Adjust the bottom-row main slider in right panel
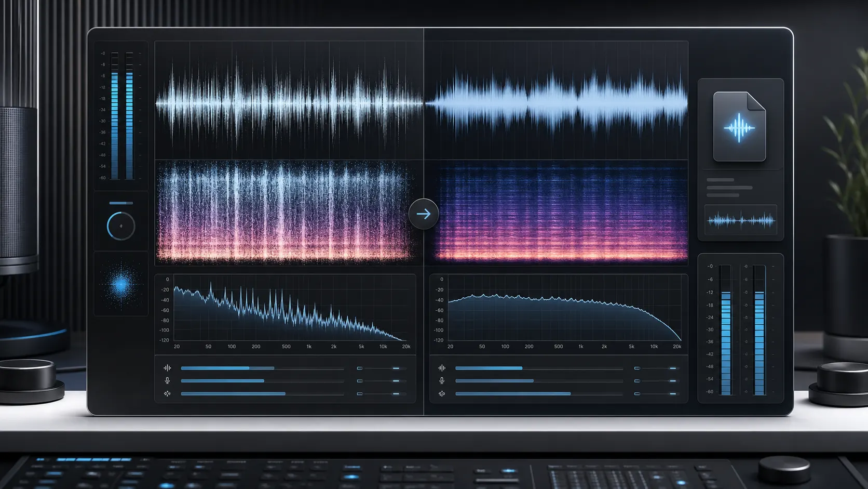 point(539,394)
